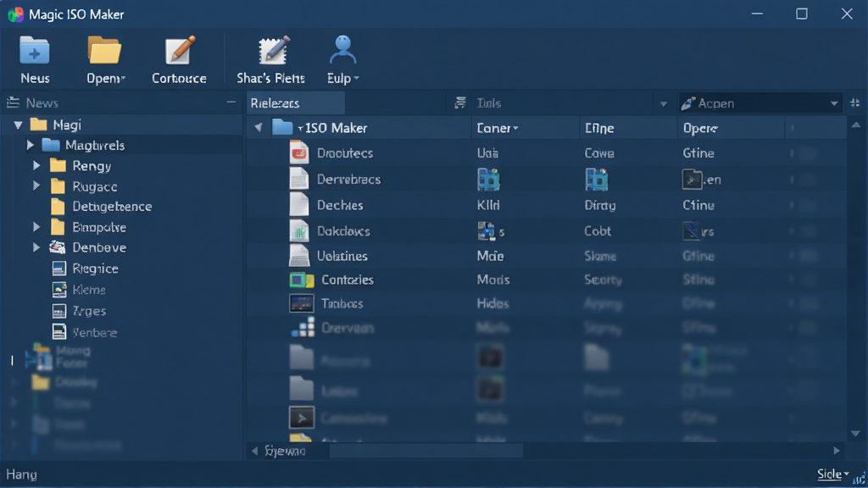Viewport: 868px width, 488px height.
Task: Click the pen icon beside Acpen
Action: point(688,103)
